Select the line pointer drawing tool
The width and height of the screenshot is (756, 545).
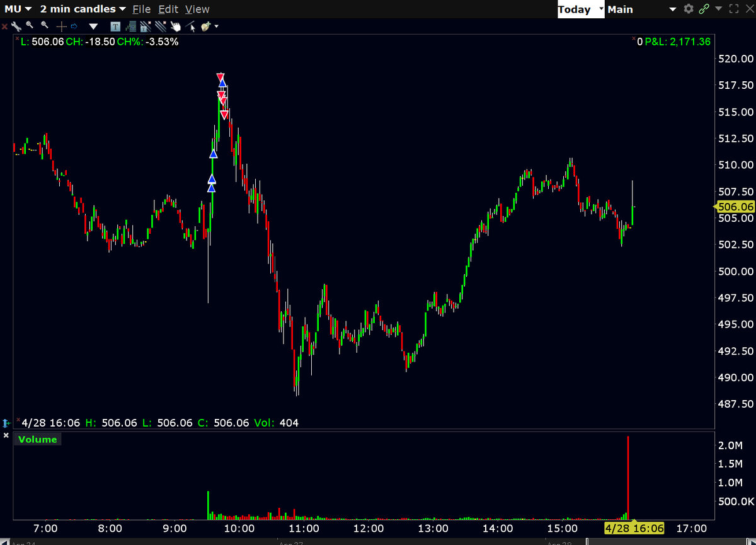(x=191, y=26)
